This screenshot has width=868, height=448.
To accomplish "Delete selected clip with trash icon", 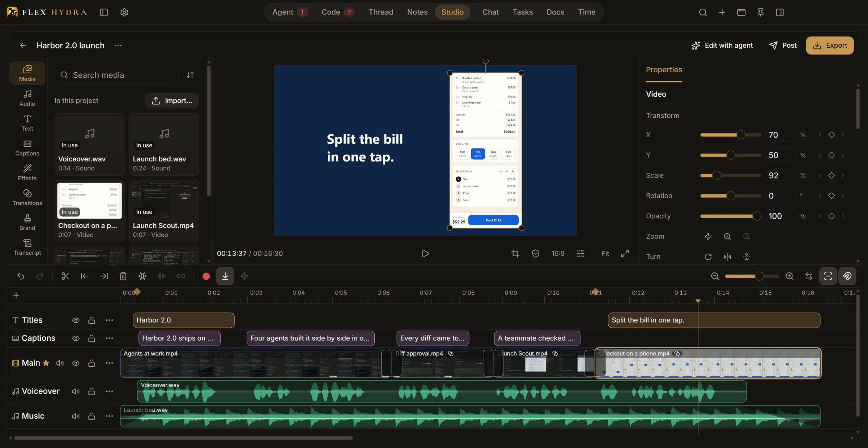I will click(x=123, y=276).
